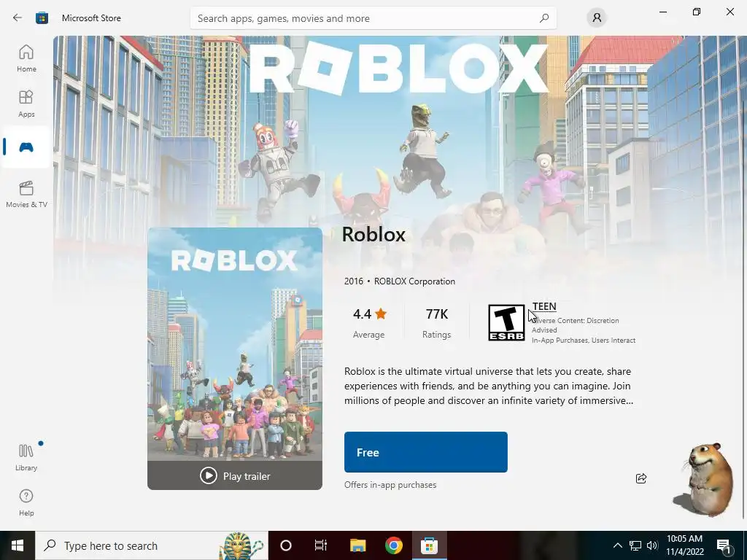
Task: Open the Help section
Action: click(26, 502)
